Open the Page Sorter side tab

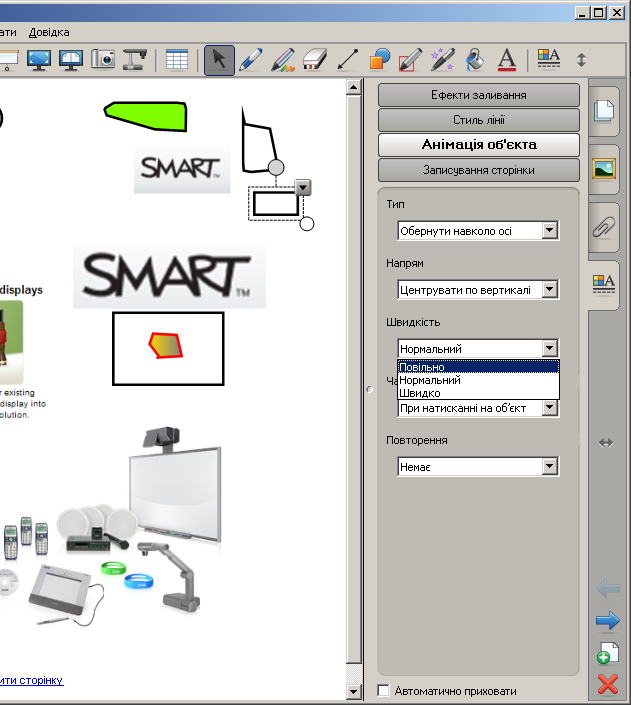pyautogui.click(x=604, y=111)
